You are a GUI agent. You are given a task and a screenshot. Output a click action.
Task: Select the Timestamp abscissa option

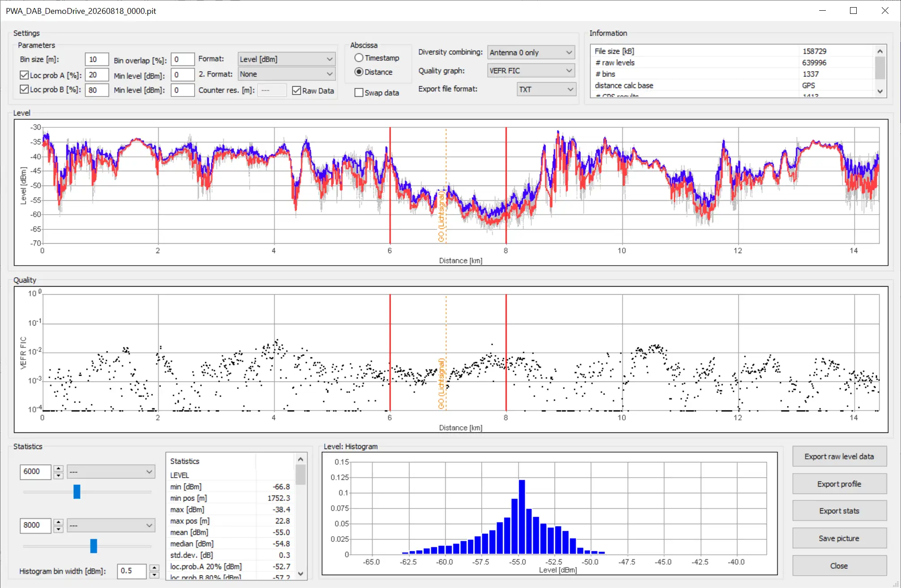point(359,58)
